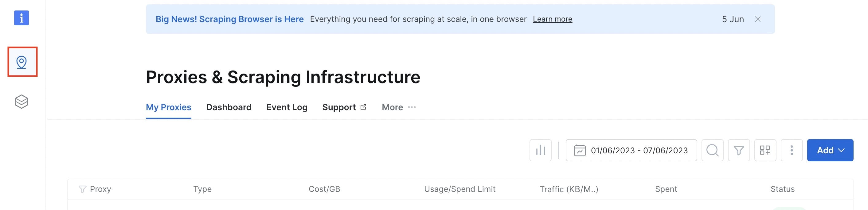
Task: Open the vertical three-dot options menu
Action: click(x=792, y=150)
